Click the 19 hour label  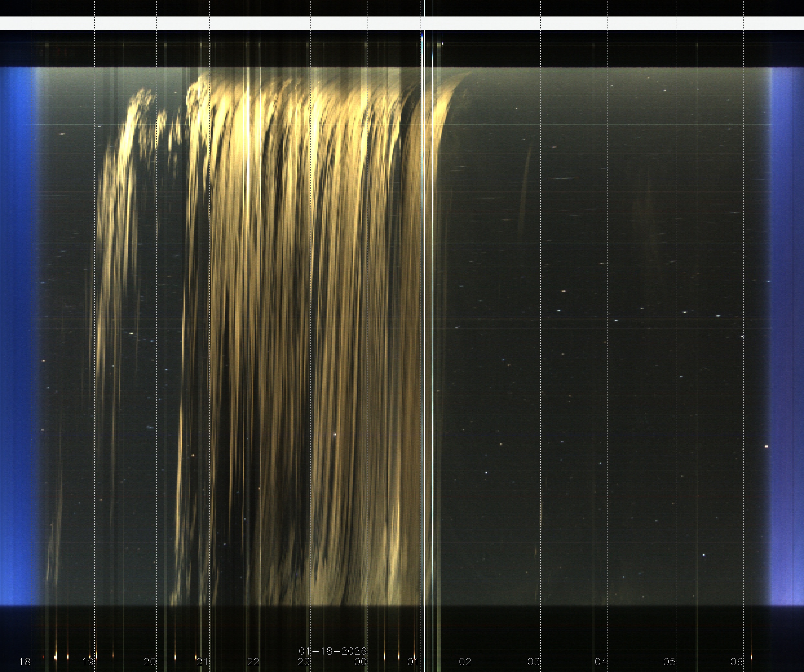point(88,662)
